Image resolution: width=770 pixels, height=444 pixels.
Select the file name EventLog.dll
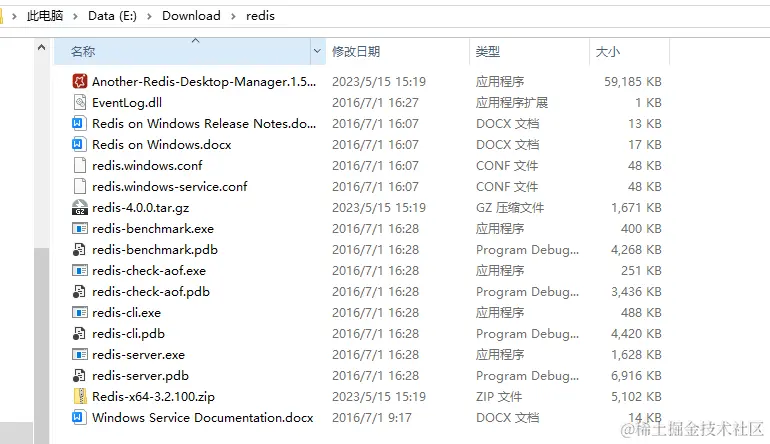[x=127, y=103]
